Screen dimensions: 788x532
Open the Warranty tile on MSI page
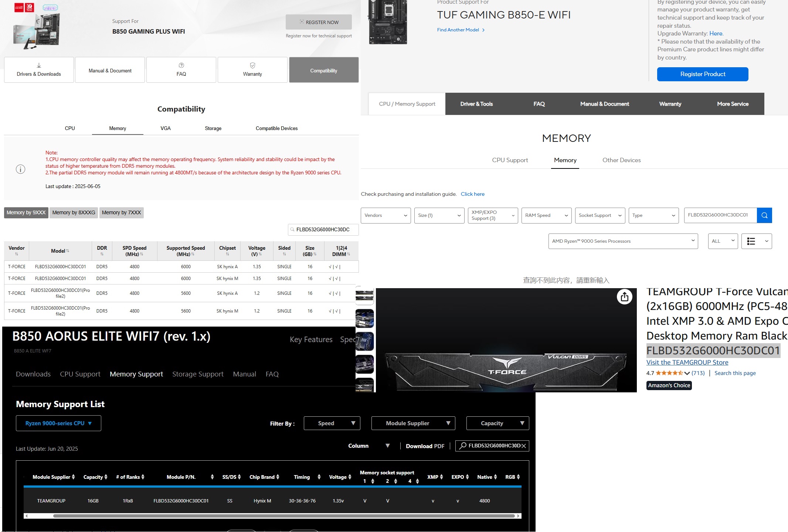[x=252, y=70]
